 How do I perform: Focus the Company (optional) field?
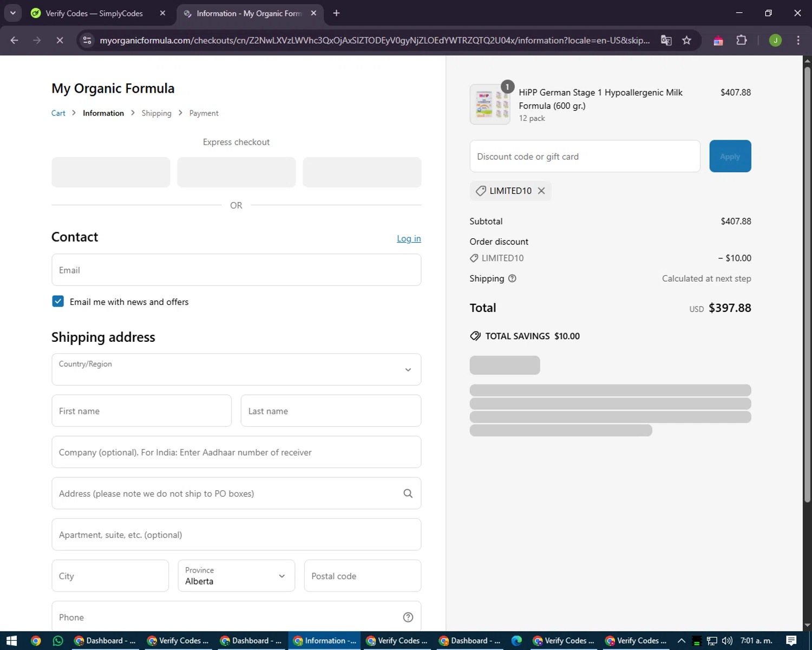pos(236,452)
